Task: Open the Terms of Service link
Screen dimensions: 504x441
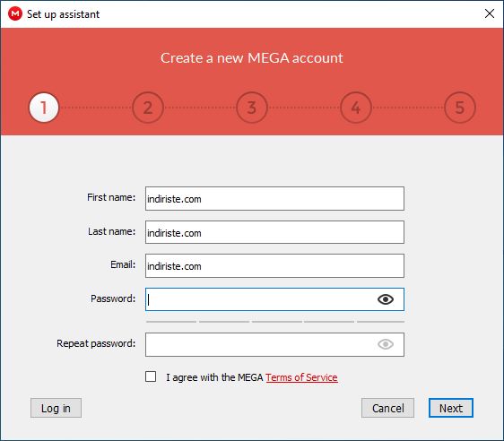Action: pos(301,377)
